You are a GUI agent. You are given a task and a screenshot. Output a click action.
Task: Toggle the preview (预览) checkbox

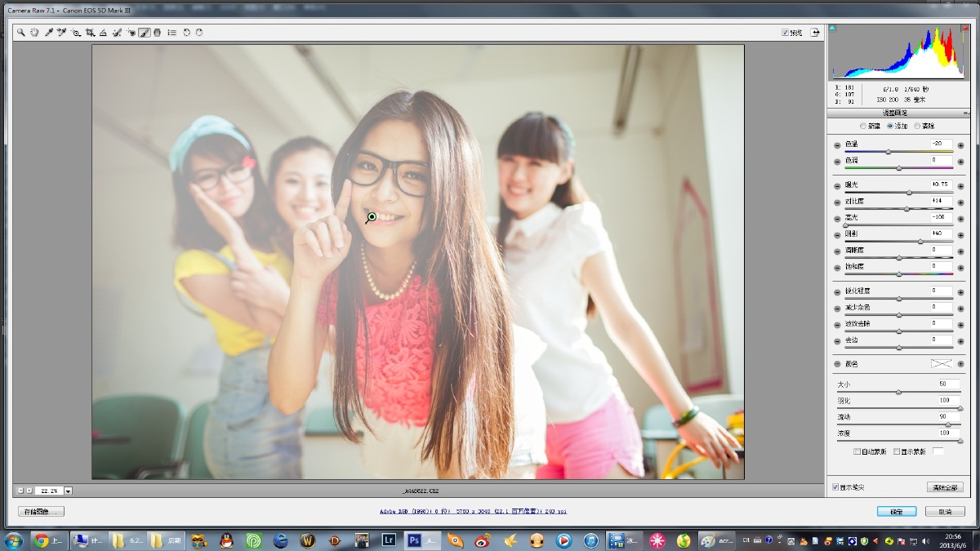point(785,33)
